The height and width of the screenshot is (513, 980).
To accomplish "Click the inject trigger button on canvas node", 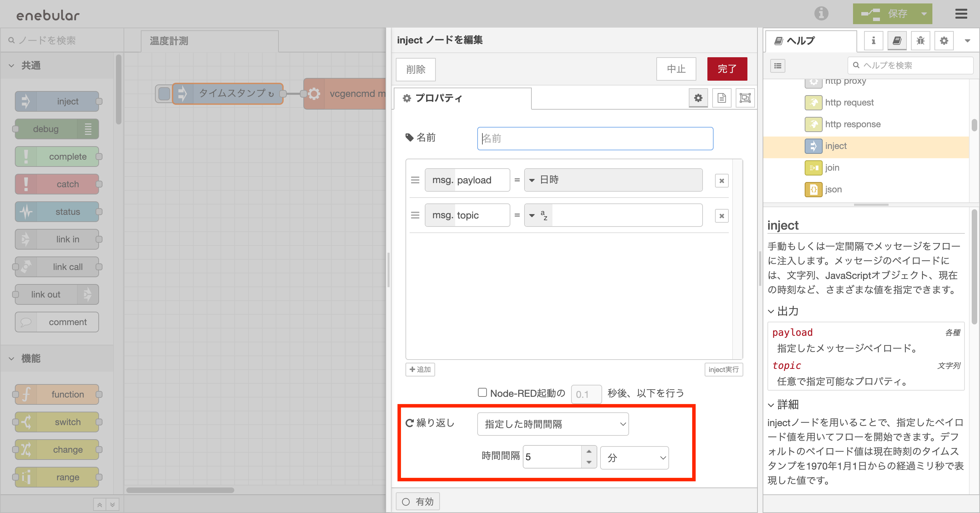I will tap(164, 94).
